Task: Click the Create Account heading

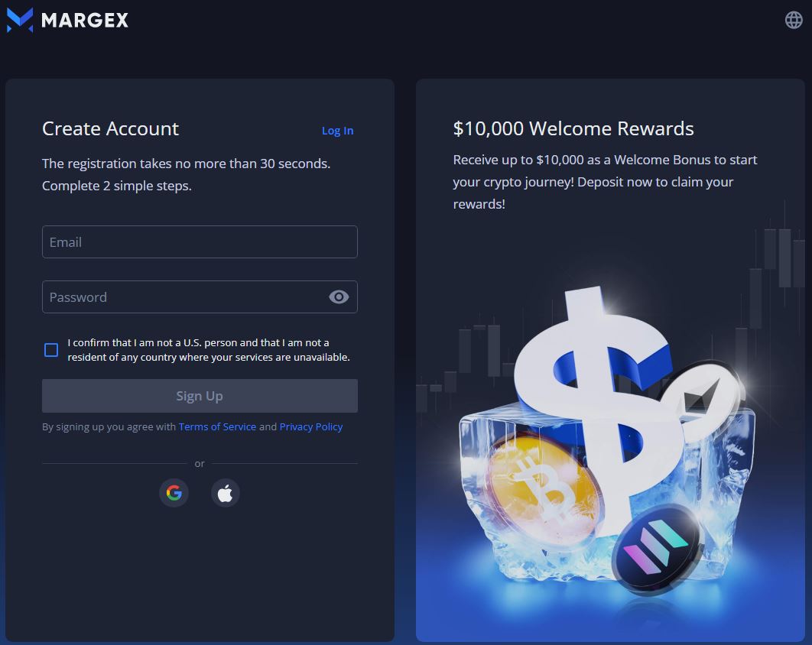Action: click(110, 128)
